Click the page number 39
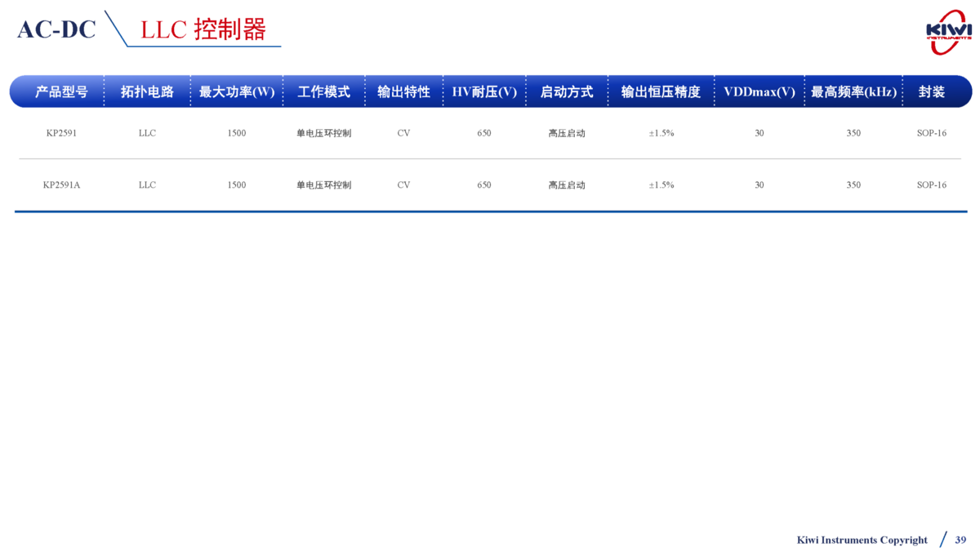The image size is (980, 556). click(960, 540)
